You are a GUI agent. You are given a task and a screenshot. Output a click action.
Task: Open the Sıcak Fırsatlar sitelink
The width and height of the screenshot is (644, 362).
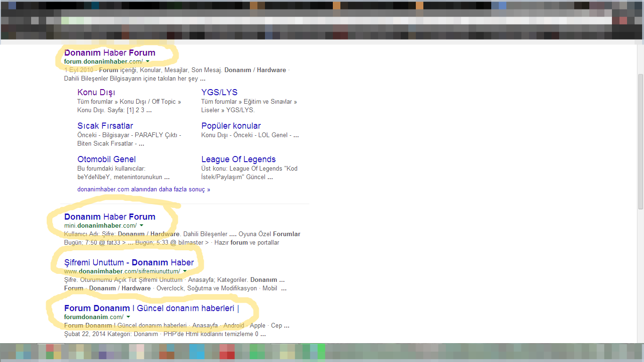[x=105, y=126]
